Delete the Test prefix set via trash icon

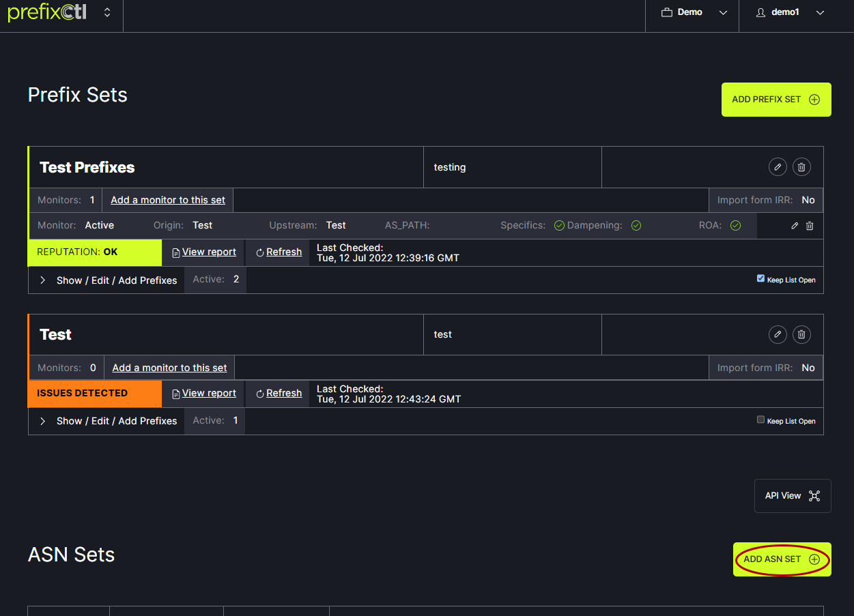pyautogui.click(x=801, y=334)
